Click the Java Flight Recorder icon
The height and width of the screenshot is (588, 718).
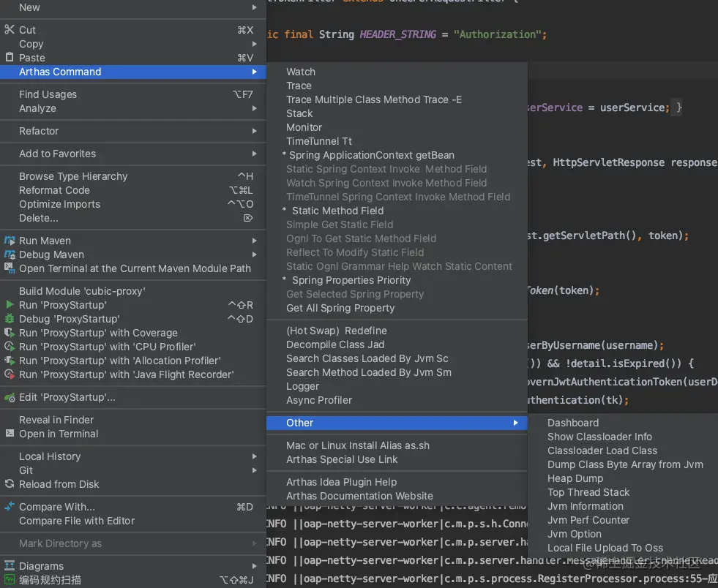pos(10,374)
